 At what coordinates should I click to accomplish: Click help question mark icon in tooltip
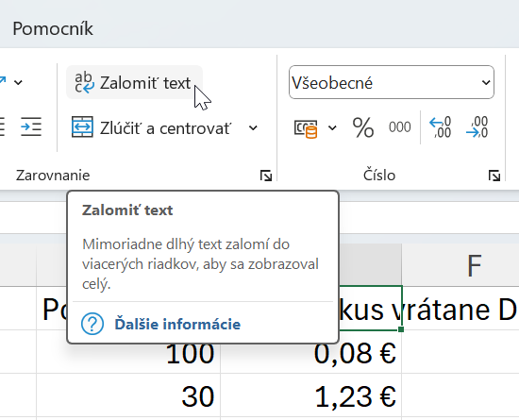pos(92,324)
